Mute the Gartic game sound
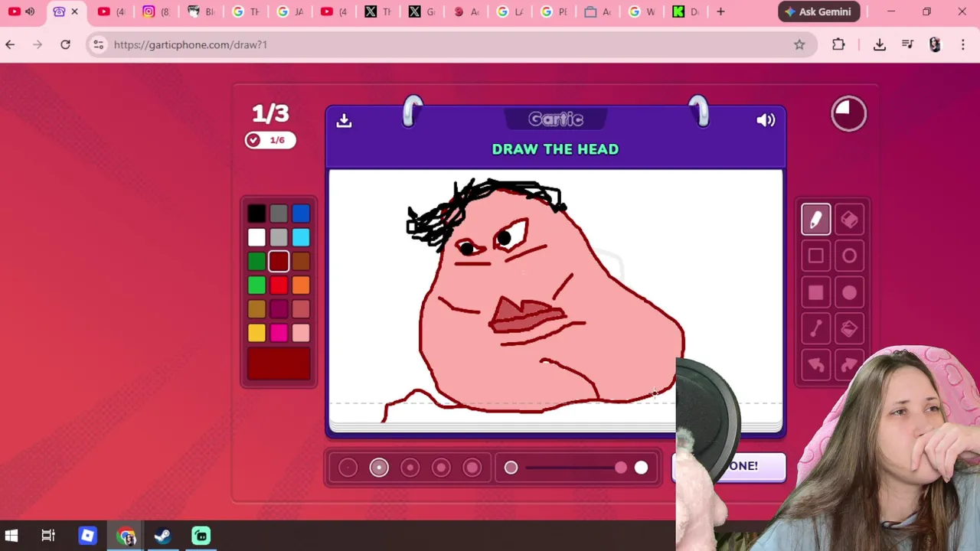980x551 pixels. click(766, 120)
